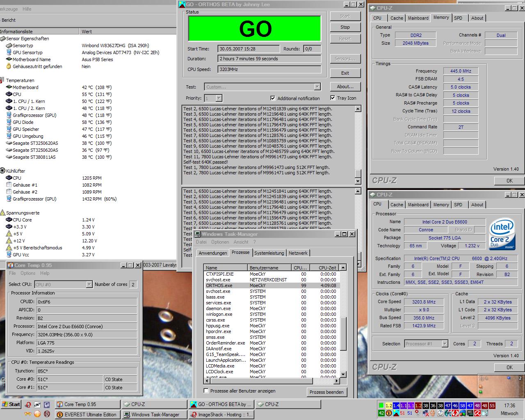This screenshot has height=420, width=525.
Task: Click the CPU fan row icon under Kühllüfter
Action: pos(9,178)
